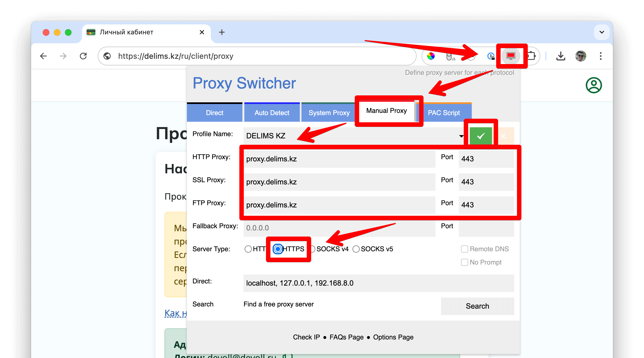The width and height of the screenshot is (644, 358).
Task: Switch to the Auto Detect tab
Action: [x=272, y=113]
